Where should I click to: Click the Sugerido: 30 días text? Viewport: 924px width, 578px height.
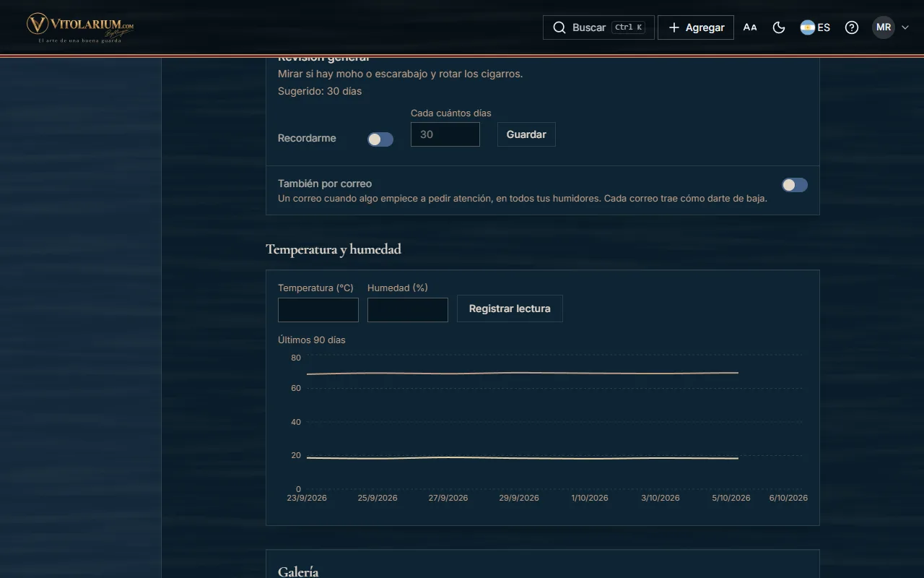320,91
